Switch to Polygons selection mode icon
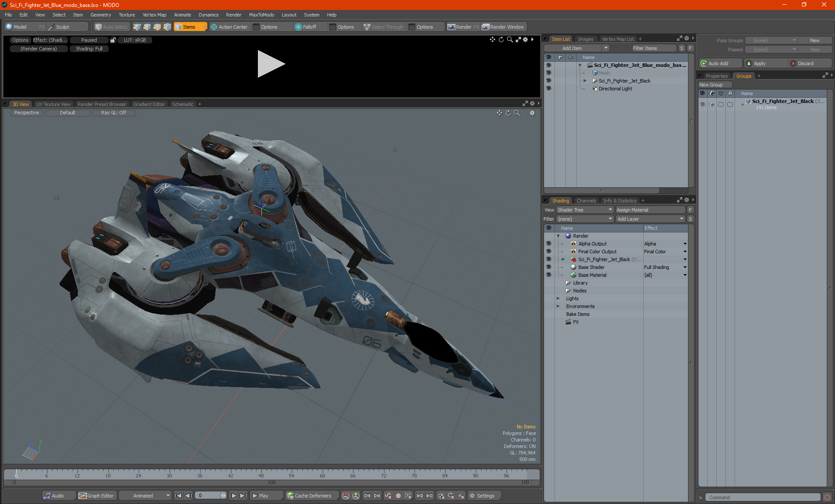Viewport: 835px width, 504px height. tap(157, 27)
